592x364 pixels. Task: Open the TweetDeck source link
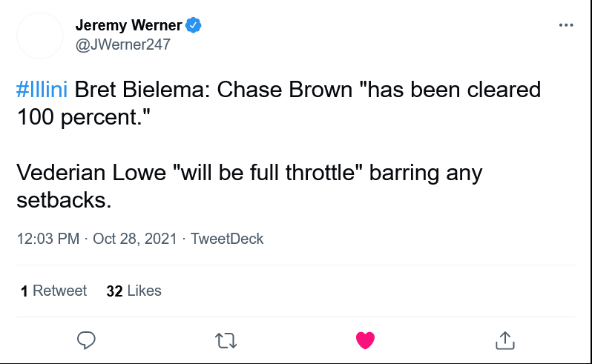click(227, 239)
